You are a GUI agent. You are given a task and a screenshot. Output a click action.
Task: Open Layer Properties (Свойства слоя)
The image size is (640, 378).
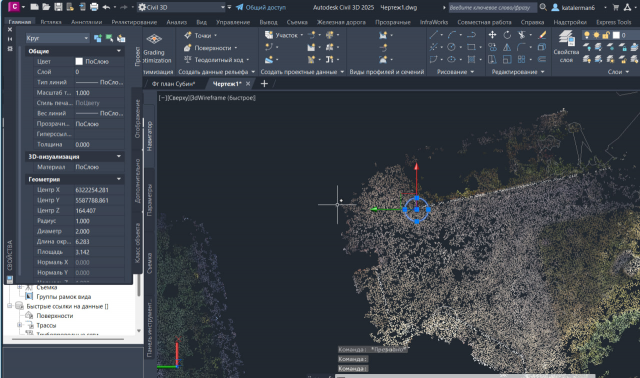tap(566, 47)
